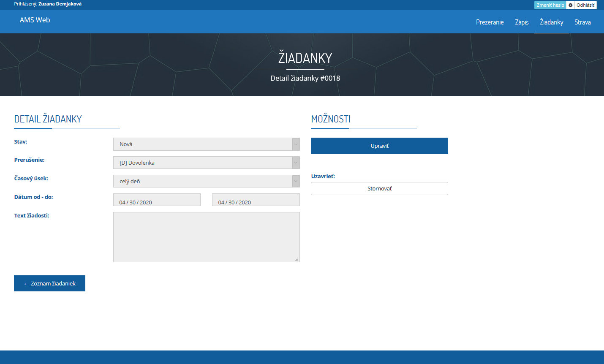Open the Zápis menu item
The image size is (604, 364).
[522, 22]
